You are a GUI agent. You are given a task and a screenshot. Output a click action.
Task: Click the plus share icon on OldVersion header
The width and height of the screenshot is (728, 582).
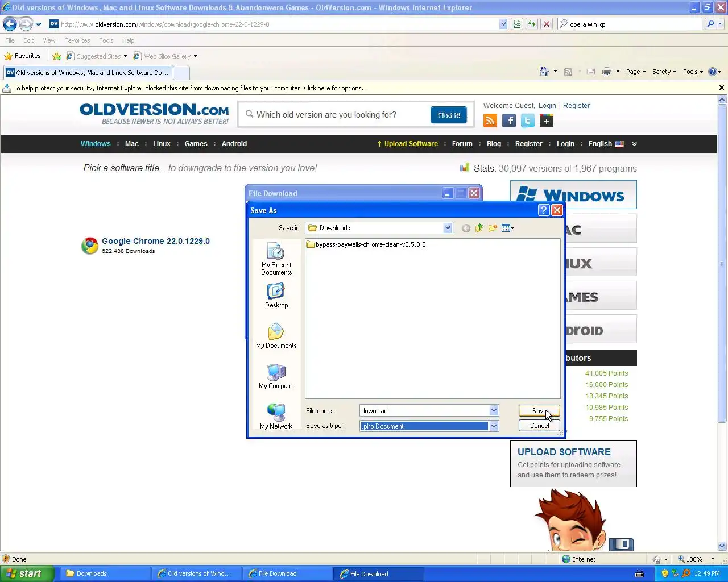click(547, 120)
